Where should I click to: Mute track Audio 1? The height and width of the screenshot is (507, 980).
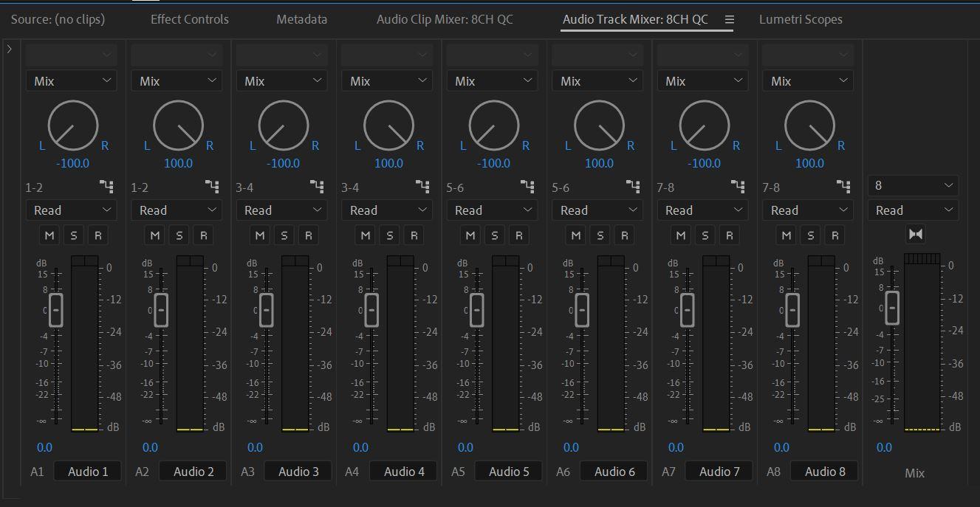point(50,235)
